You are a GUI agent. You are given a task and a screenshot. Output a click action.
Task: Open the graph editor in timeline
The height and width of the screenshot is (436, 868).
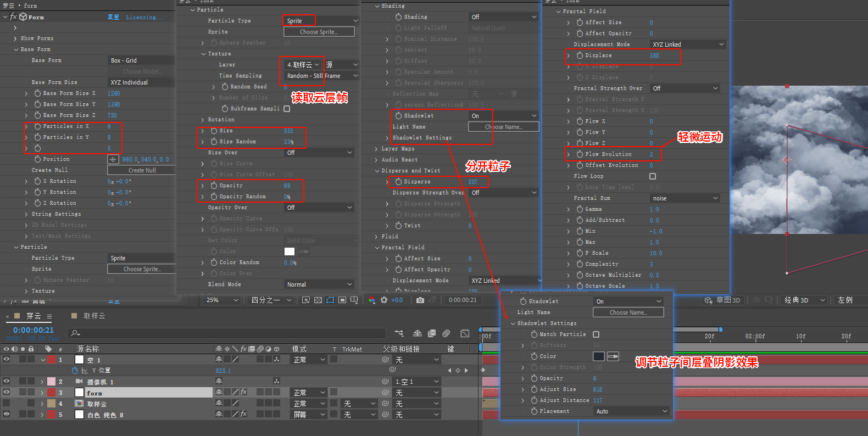point(465,333)
